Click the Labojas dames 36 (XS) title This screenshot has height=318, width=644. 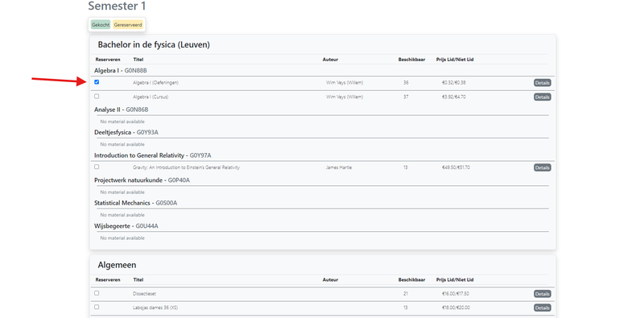pos(155,308)
